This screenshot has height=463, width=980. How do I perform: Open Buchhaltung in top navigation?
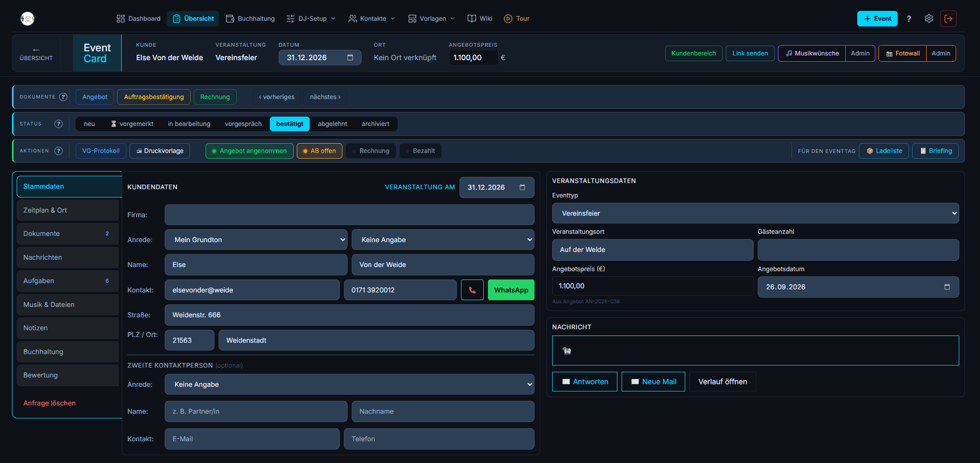tap(251, 19)
